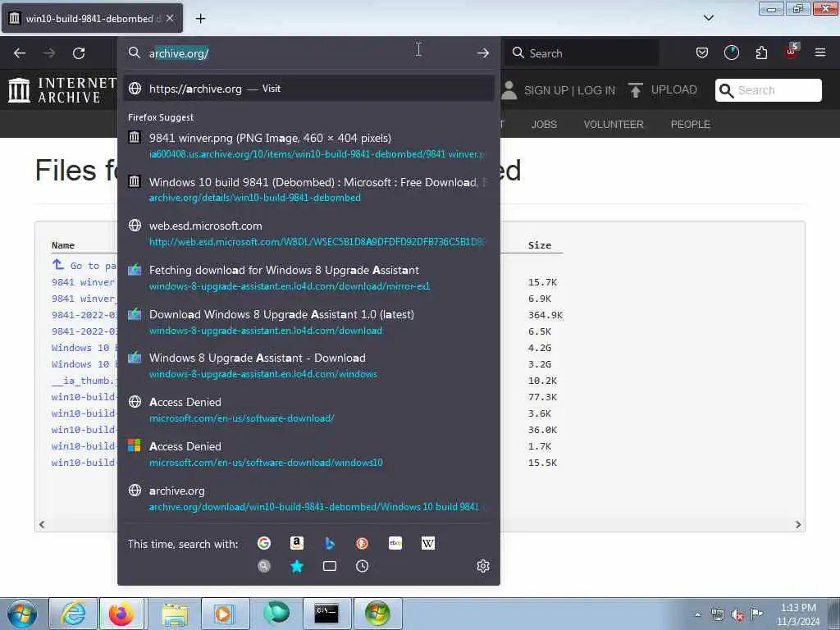Search this time with DuckDuckGo icon
This screenshot has height=630, width=840.
click(362, 543)
